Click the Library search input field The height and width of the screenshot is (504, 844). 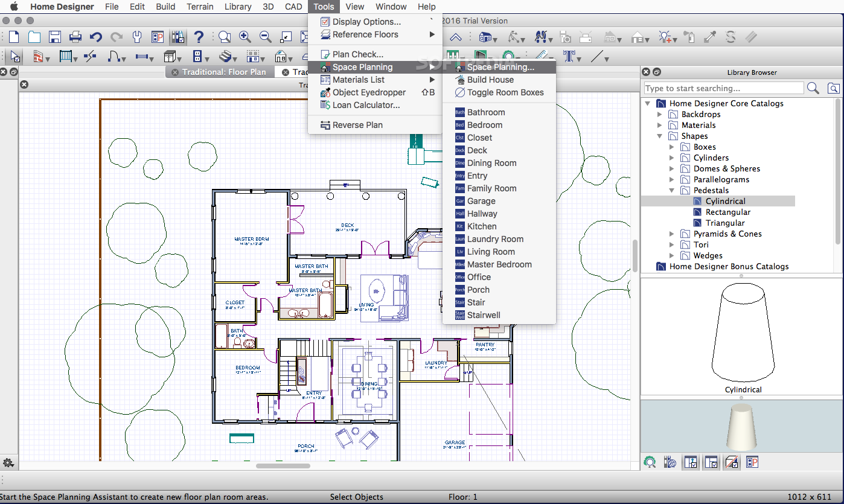(723, 88)
